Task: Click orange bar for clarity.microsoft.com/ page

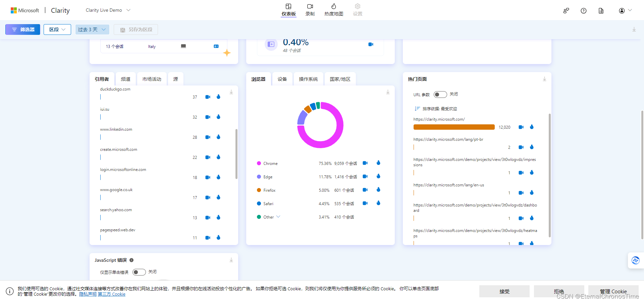Action: click(454, 127)
